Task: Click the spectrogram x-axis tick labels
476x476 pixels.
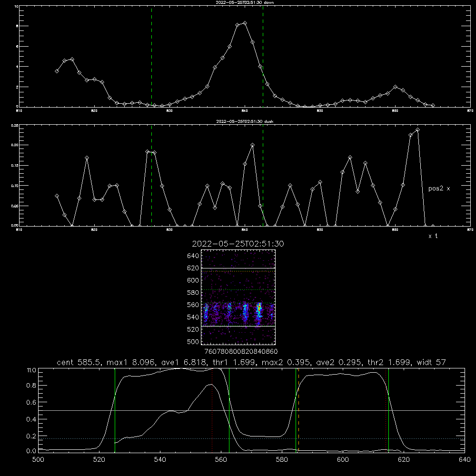Action: [241, 352]
